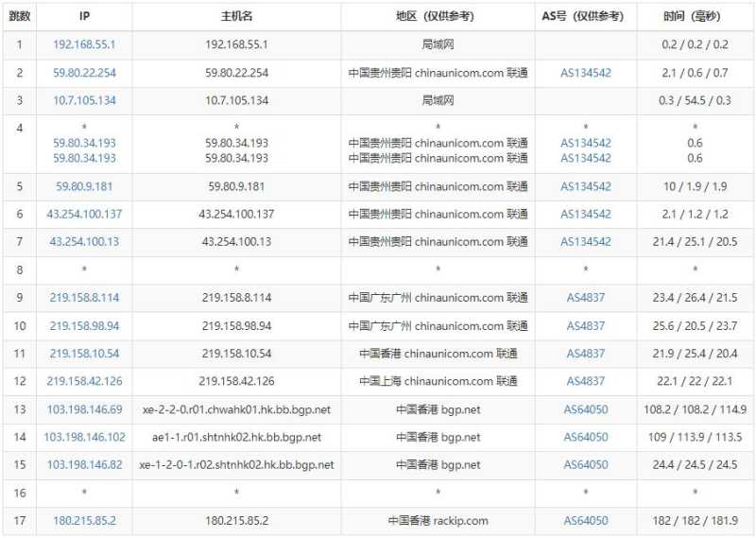Select hostname ae1-1.r01.shtnhk02.hk.bb.bgp.net

click(x=236, y=437)
